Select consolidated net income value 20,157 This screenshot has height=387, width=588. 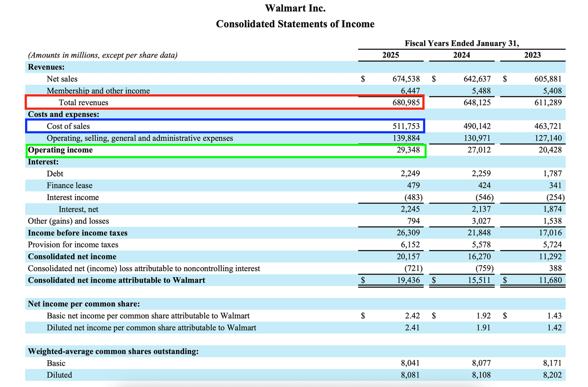coord(408,257)
